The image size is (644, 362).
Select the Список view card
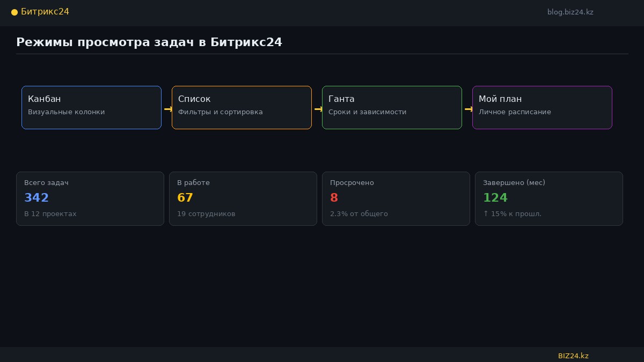pos(241,107)
